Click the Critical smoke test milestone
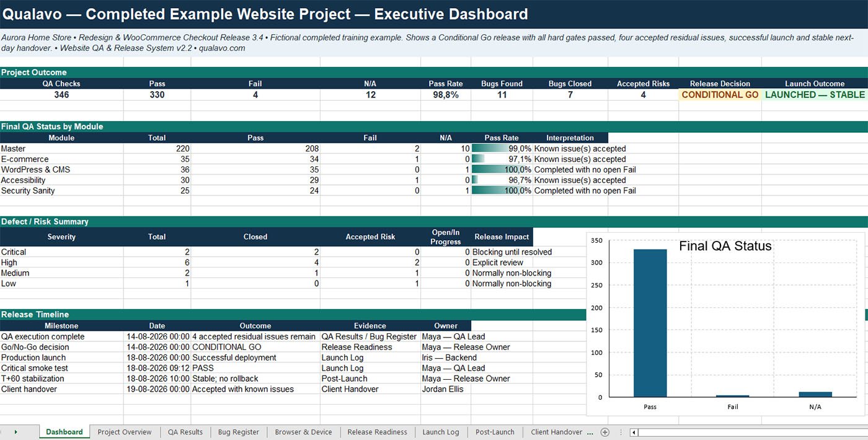Viewport: 868px width, 440px height. point(61,368)
